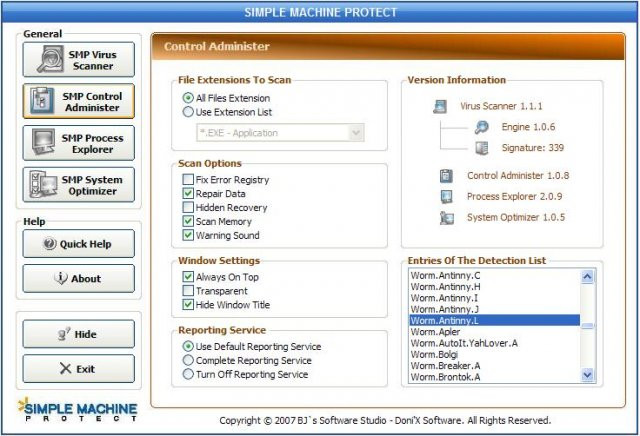Click the question mark icon on Quick Help
The image size is (640, 436).
pyautogui.click(x=50, y=243)
